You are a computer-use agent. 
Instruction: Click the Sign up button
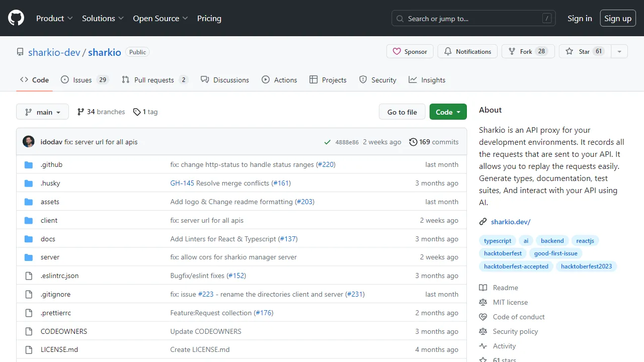(618, 18)
